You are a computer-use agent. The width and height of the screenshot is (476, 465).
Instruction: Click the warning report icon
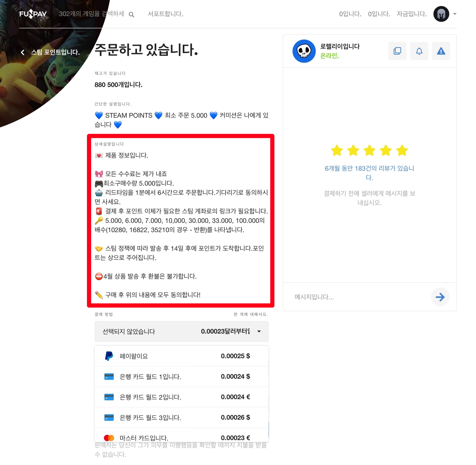click(441, 51)
